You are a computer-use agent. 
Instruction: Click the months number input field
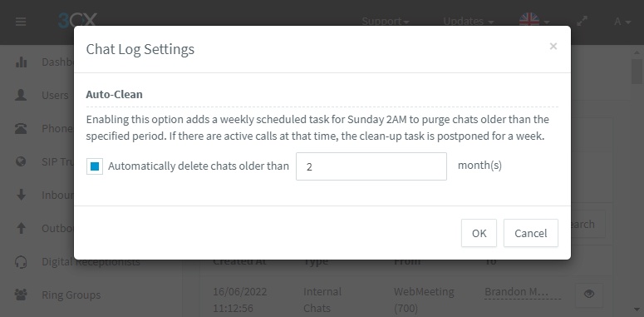[x=371, y=166]
